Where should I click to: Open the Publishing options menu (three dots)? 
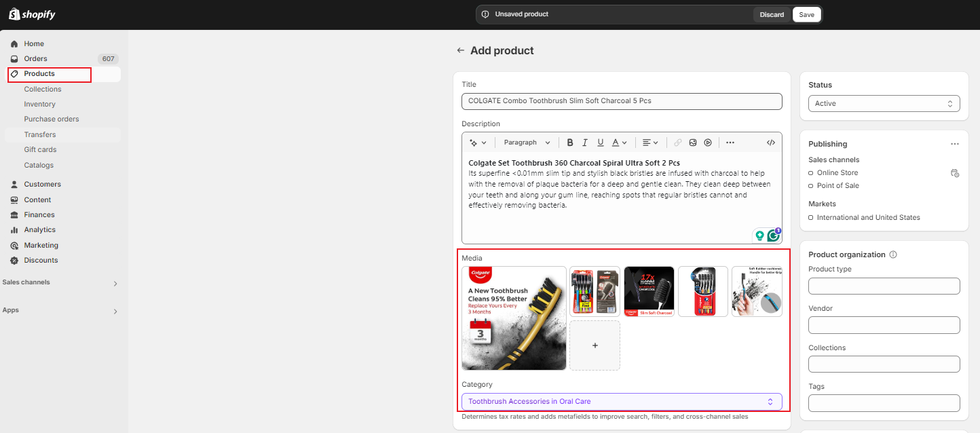click(955, 144)
